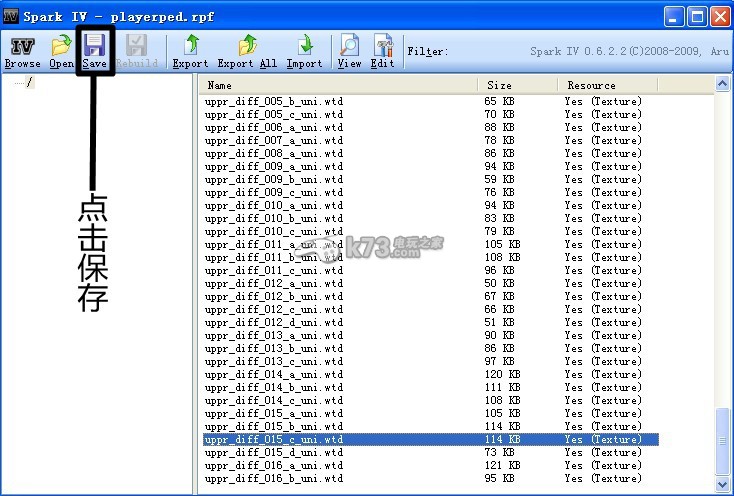Select uppr_diff_015_c_uni.wtd file row

(x=274, y=439)
